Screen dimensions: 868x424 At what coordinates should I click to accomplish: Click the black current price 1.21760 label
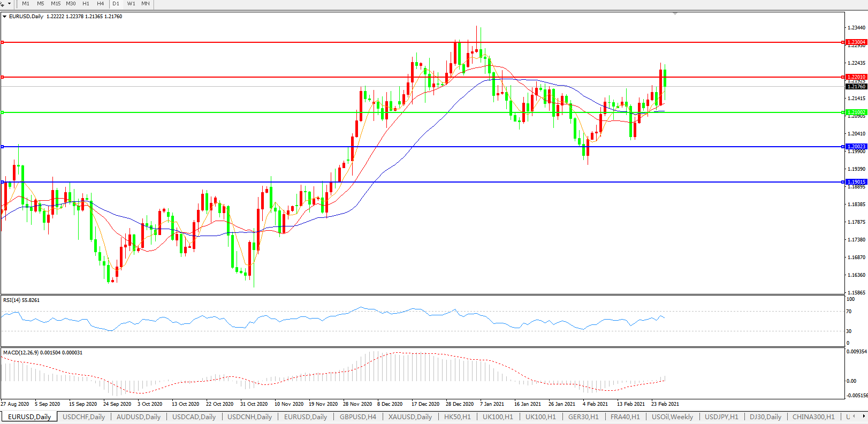tap(856, 87)
